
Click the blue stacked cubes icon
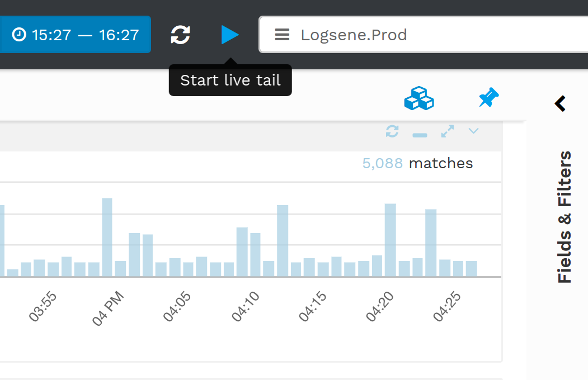point(419,98)
